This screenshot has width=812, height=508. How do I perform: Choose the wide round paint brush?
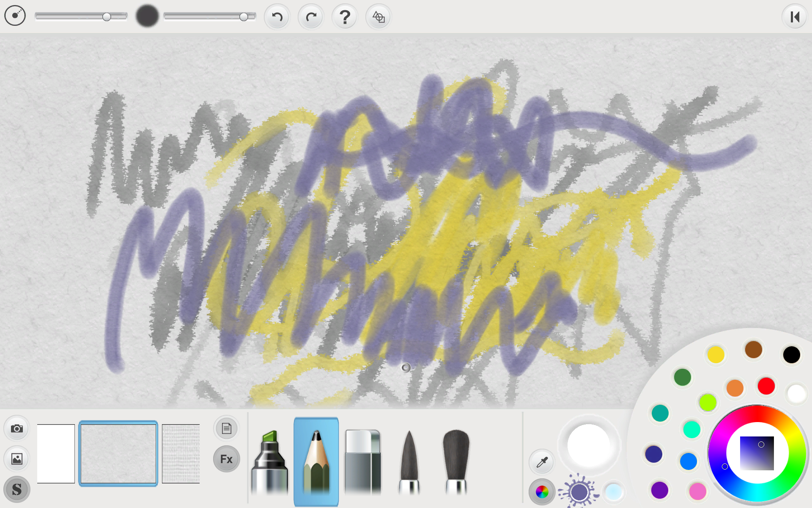pos(456,462)
